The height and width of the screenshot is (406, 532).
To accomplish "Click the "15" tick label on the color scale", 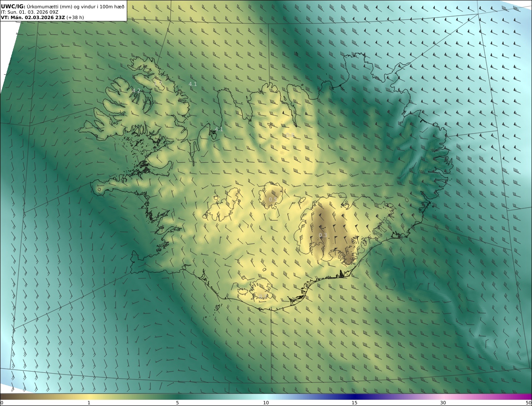I will pyautogui.click(x=355, y=403).
